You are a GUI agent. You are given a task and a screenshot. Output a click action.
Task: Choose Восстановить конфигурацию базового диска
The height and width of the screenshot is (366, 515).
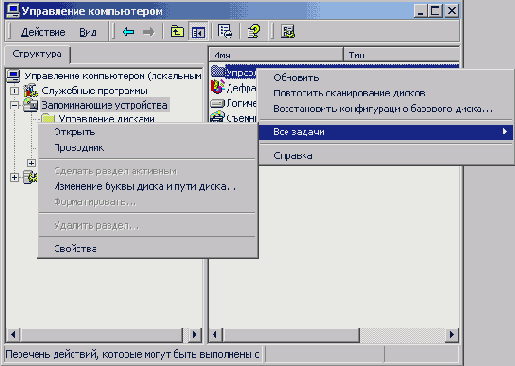[x=386, y=109]
